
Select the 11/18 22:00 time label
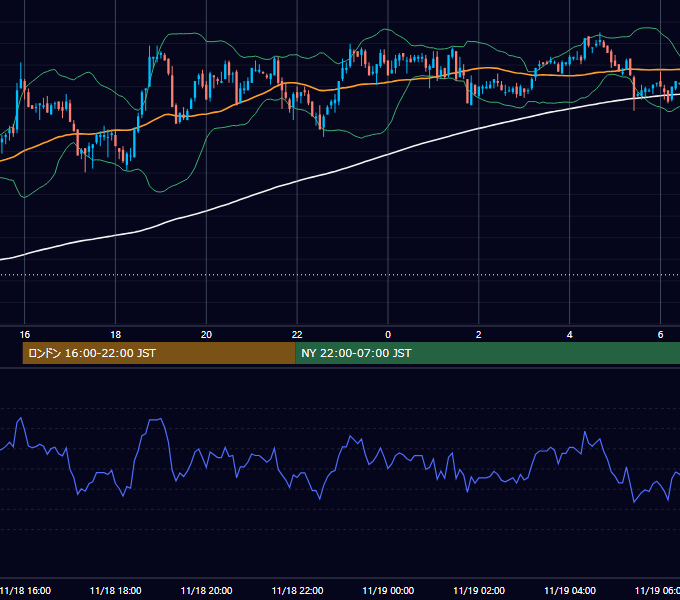coord(297,590)
